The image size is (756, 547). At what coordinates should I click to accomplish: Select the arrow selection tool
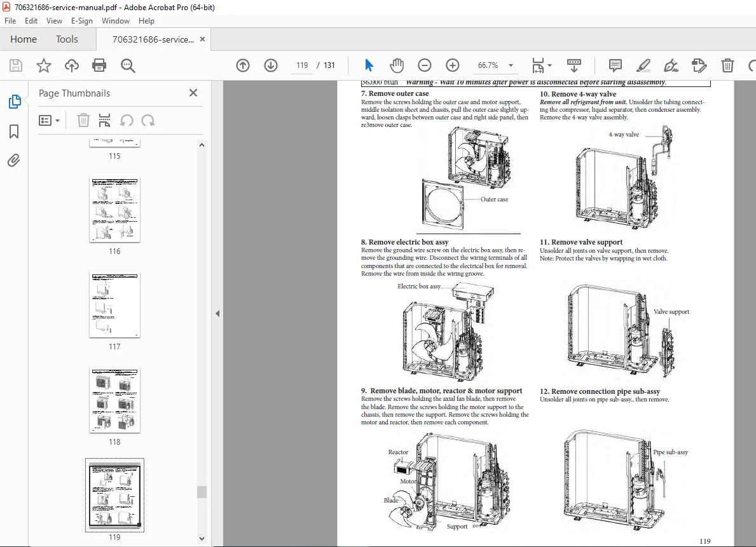click(369, 65)
